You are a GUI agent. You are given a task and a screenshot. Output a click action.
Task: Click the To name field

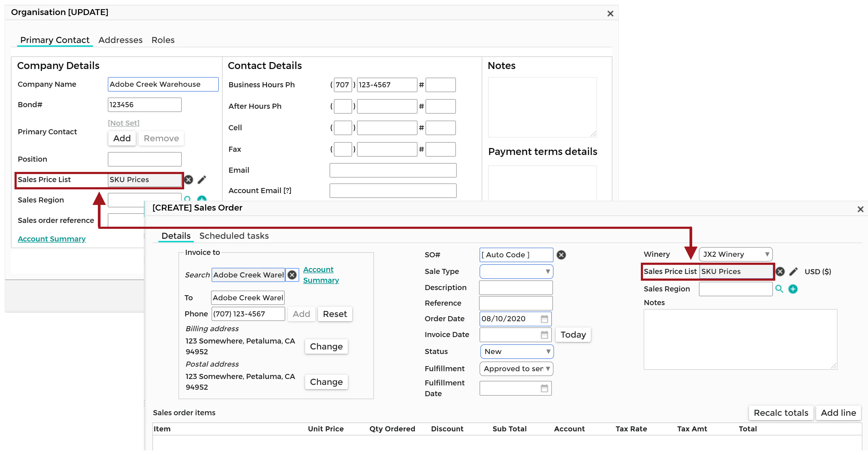(248, 298)
